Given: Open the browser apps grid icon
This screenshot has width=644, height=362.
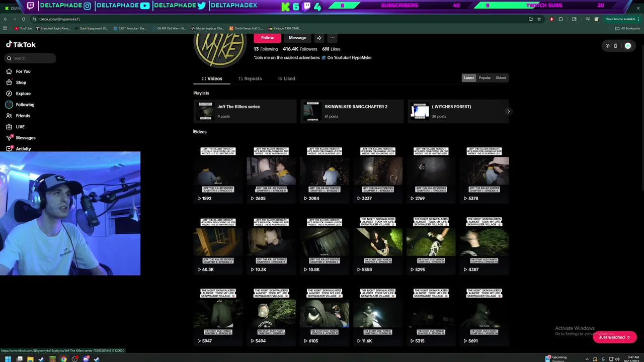Looking at the screenshot, I should [x=5, y=29].
